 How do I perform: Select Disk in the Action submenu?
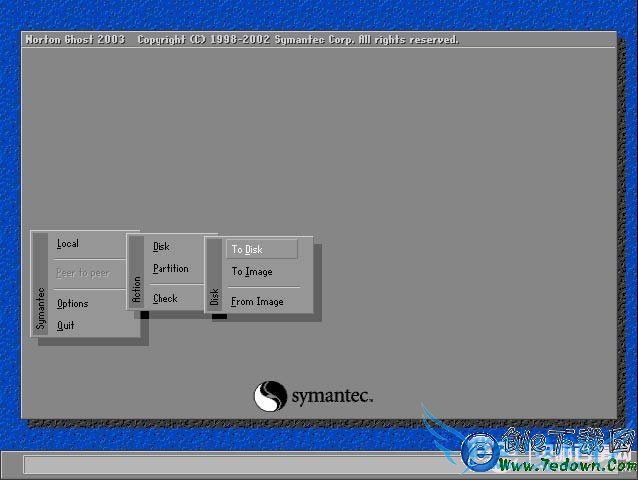click(x=161, y=247)
